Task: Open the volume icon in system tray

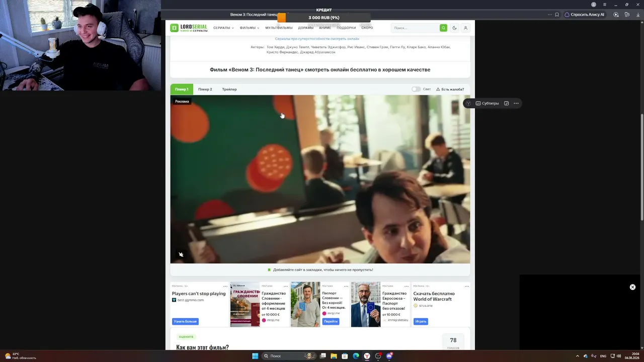Action: [x=619, y=356]
